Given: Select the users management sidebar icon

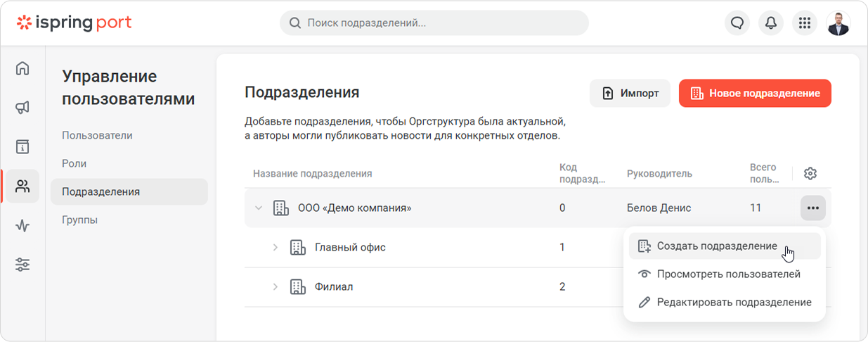Looking at the screenshot, I should [x=22, y=186].
